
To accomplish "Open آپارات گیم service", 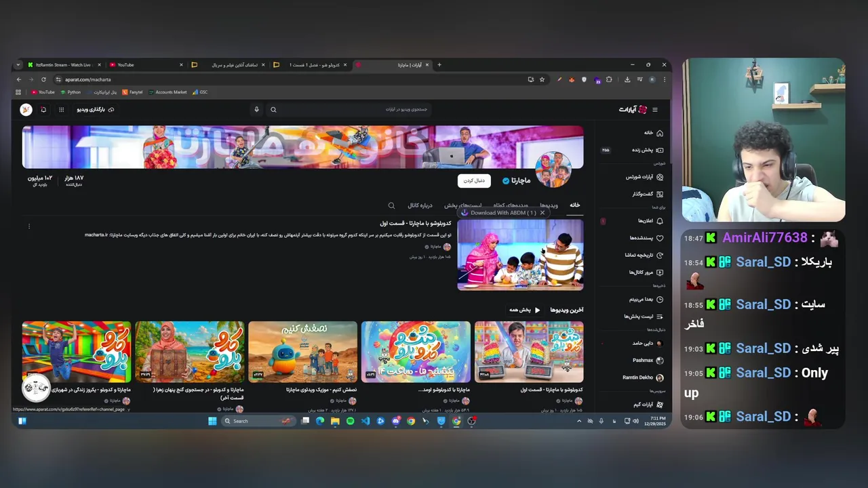I will pos(648,405).
